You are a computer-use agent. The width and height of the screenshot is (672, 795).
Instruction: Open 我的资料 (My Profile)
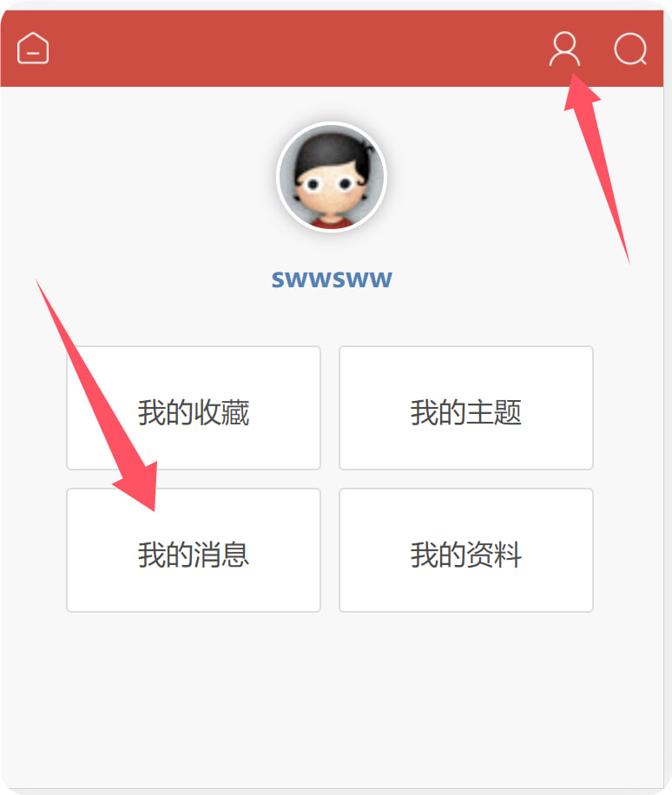point(466,550)
